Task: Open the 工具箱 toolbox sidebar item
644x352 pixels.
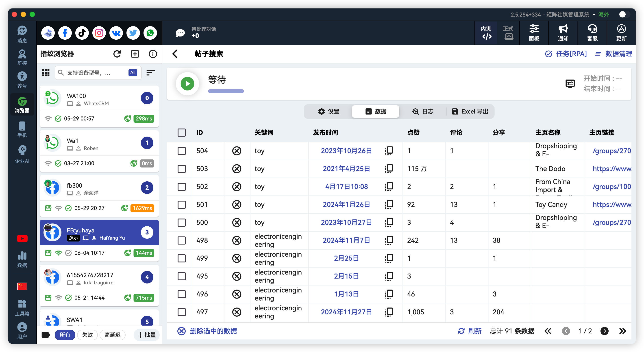Action: point(22,308)
